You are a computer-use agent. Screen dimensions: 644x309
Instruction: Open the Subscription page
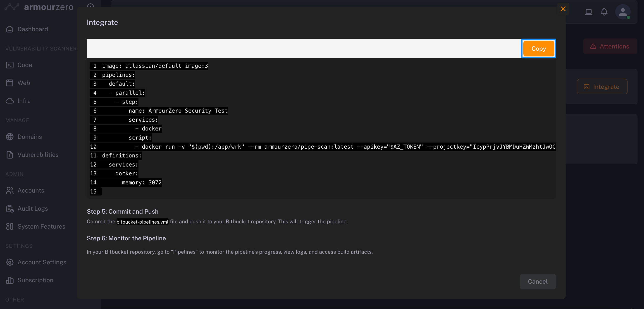(x=35, y=280)
